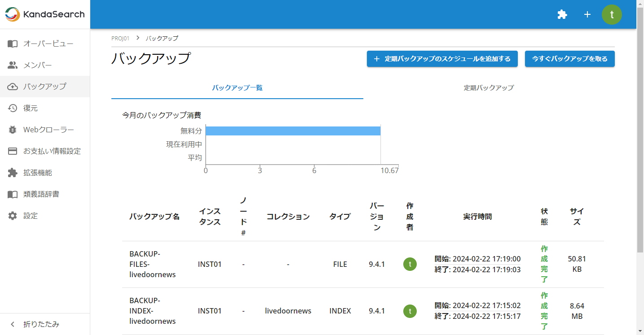Image resolution: width=644 pixels, height=335 pixels.
Task: Open オーバービュー in sidebar
Action: click(45, 44)
